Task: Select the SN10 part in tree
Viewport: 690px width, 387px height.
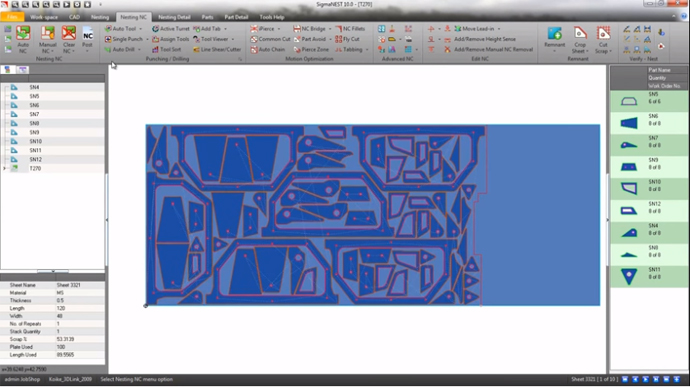Action: tap(36, 141)
